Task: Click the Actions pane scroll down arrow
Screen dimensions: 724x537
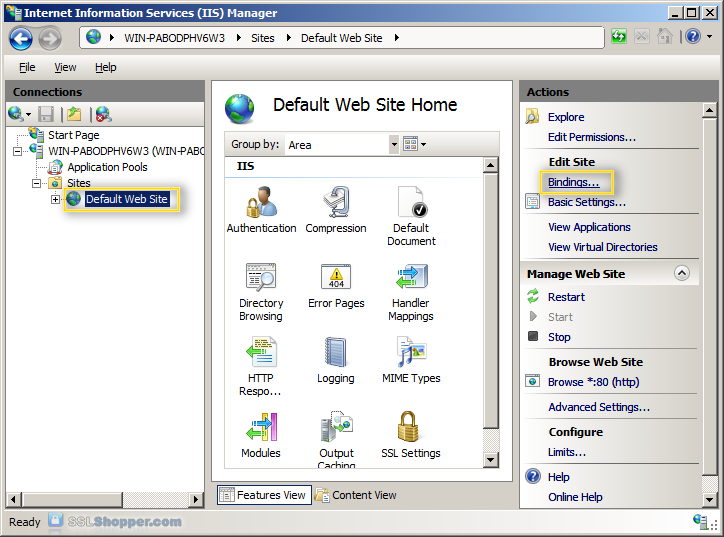Action: (x=709, y=499)
